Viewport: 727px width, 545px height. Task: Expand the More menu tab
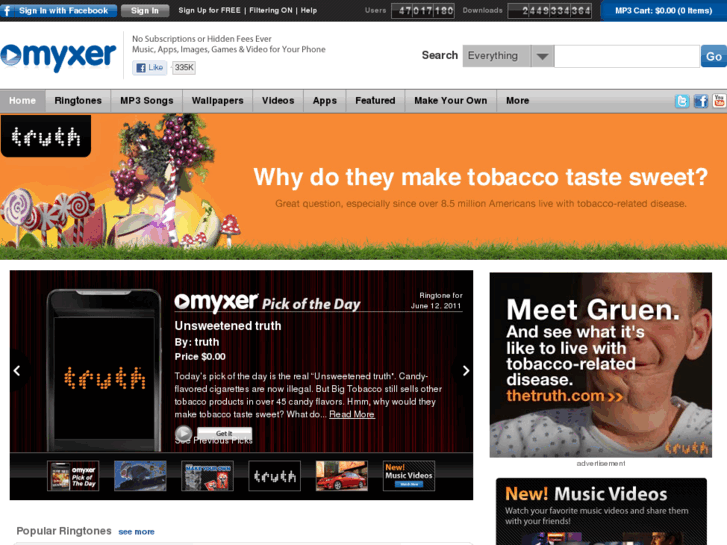coord(517,101)
